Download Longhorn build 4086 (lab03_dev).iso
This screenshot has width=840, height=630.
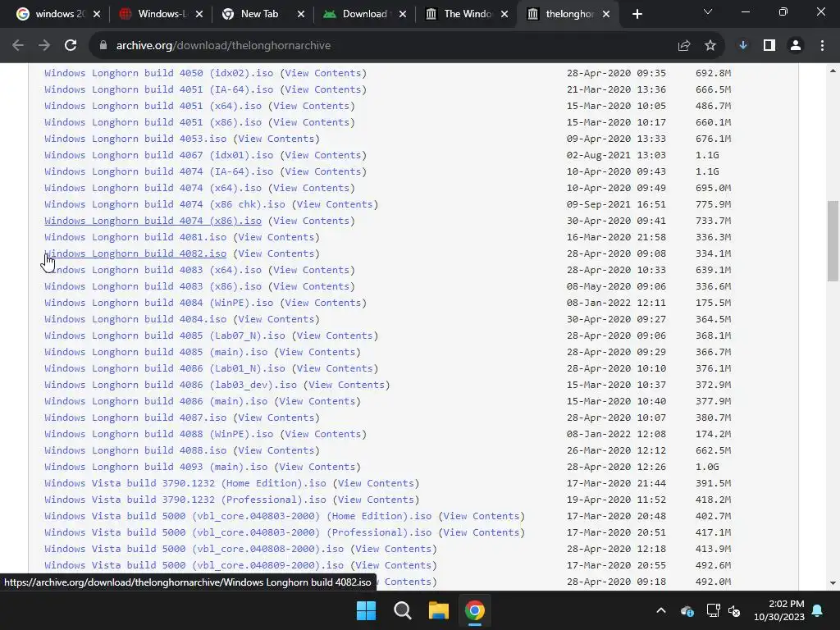pos(171,385)
